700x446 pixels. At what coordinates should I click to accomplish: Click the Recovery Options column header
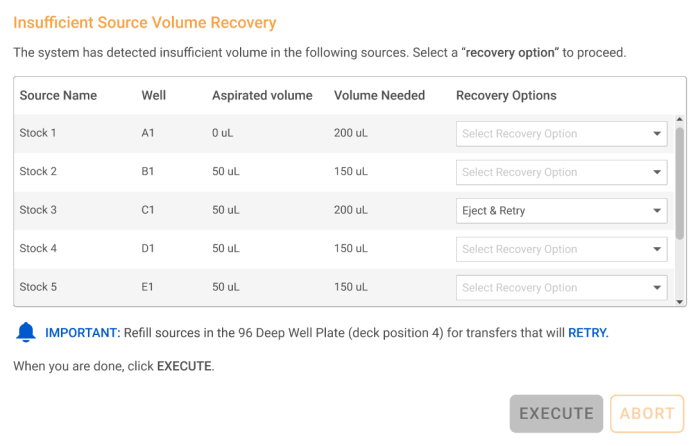[506, 96]
